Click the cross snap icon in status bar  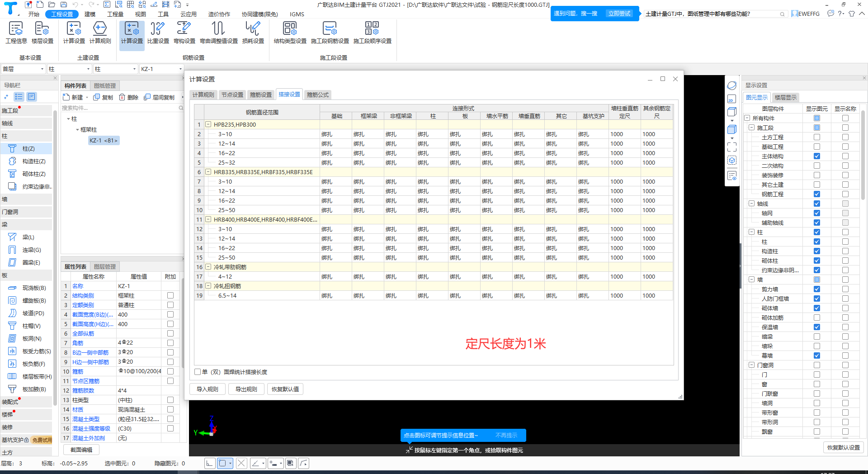(x=241, y=463)
